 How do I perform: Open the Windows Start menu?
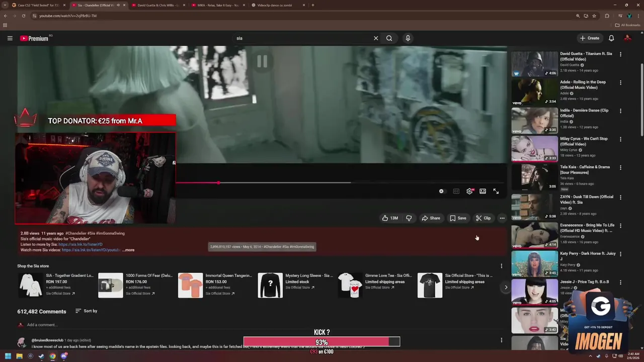pyautogui.click(x=8, y=356)
